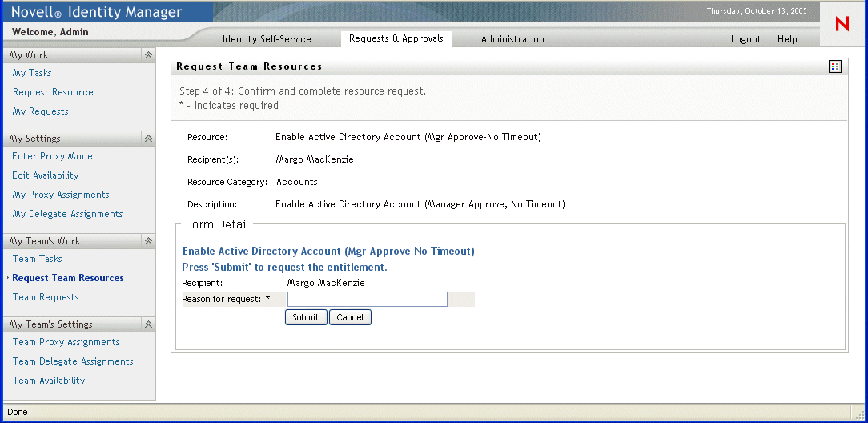
Task: Open the Administration tab
Action: pos(512,39)
